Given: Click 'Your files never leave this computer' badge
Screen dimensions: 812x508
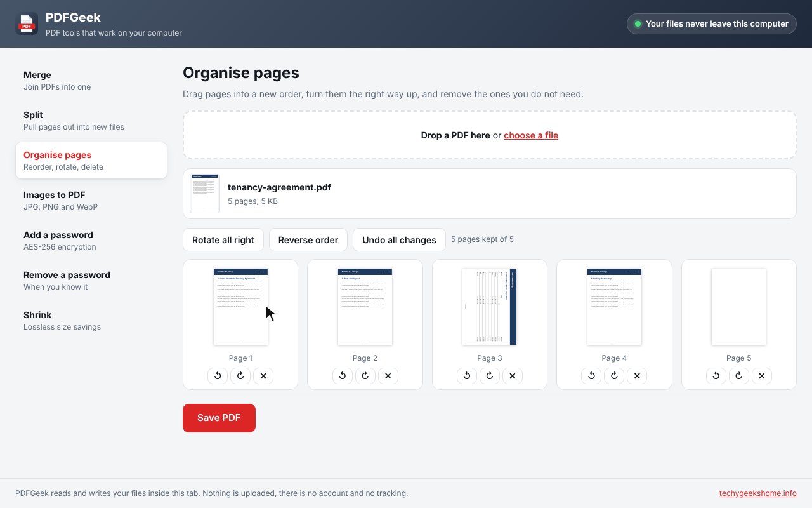Looking at the screenshot, I should [712, 23].
